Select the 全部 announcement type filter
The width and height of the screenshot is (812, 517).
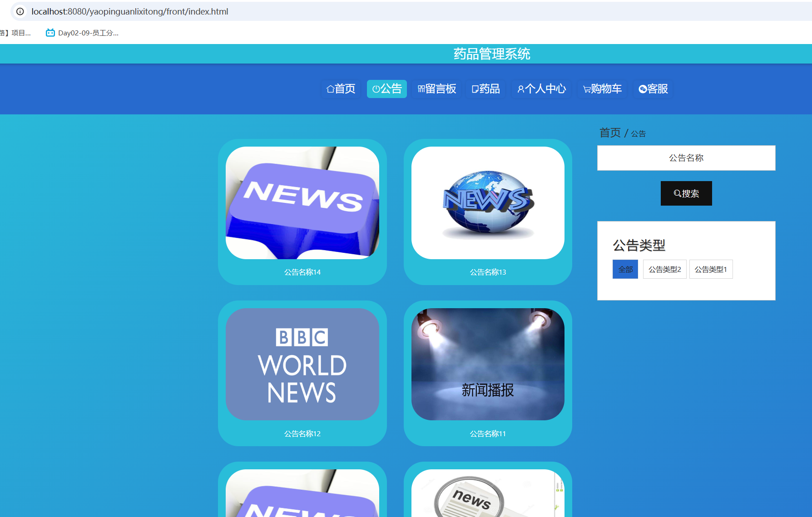point(625,269)
